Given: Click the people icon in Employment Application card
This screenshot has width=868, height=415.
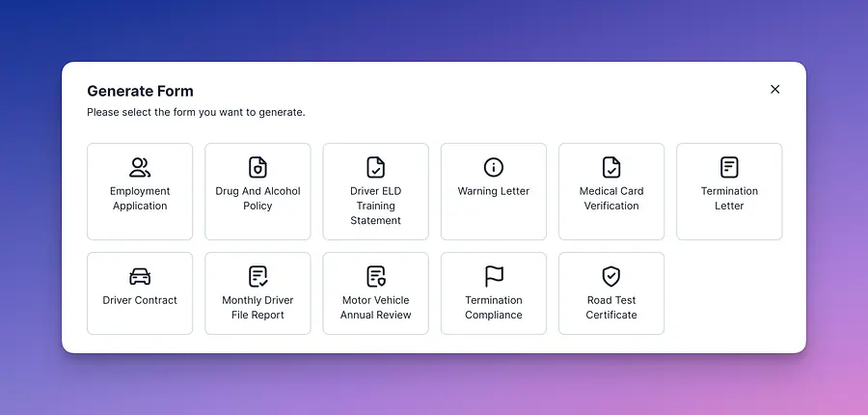Looking at the screenshot, I should [140, 167].
